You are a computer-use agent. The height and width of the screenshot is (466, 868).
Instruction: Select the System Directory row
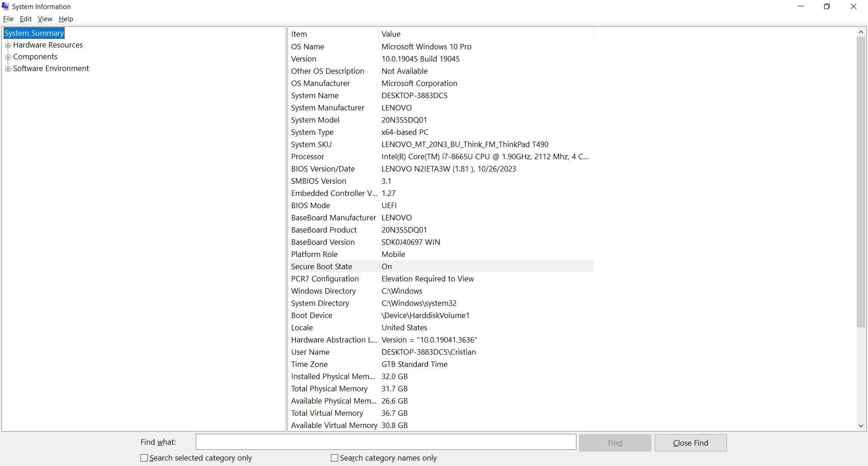(441, 303)
